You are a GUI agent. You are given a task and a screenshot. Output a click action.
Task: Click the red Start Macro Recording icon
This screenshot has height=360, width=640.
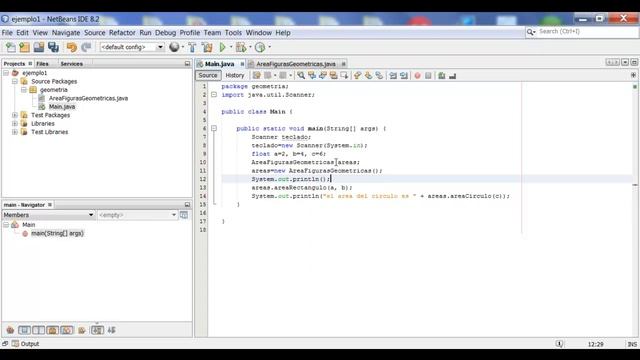417,76
